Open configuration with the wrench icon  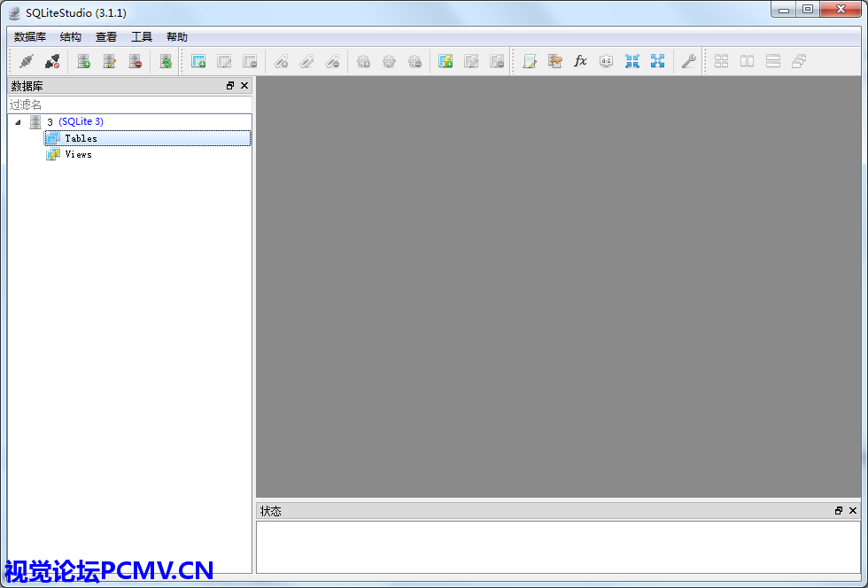pos(689,61)
